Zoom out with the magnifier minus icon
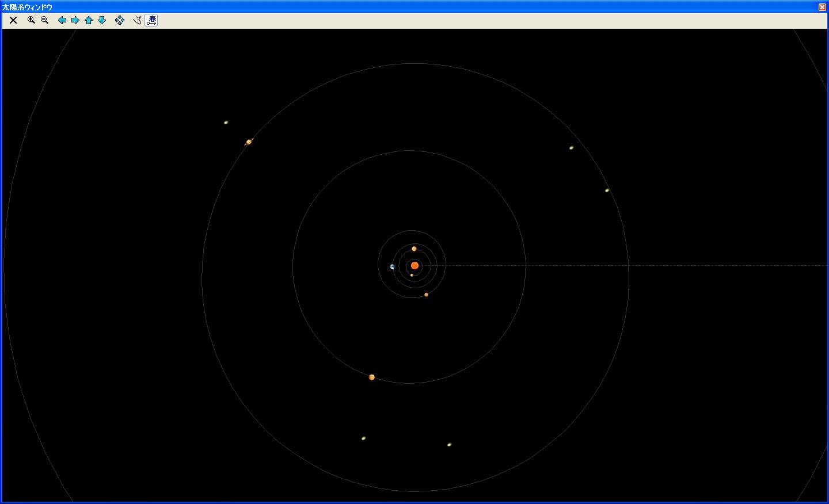 pyautogui.click(x=44, y=20)
